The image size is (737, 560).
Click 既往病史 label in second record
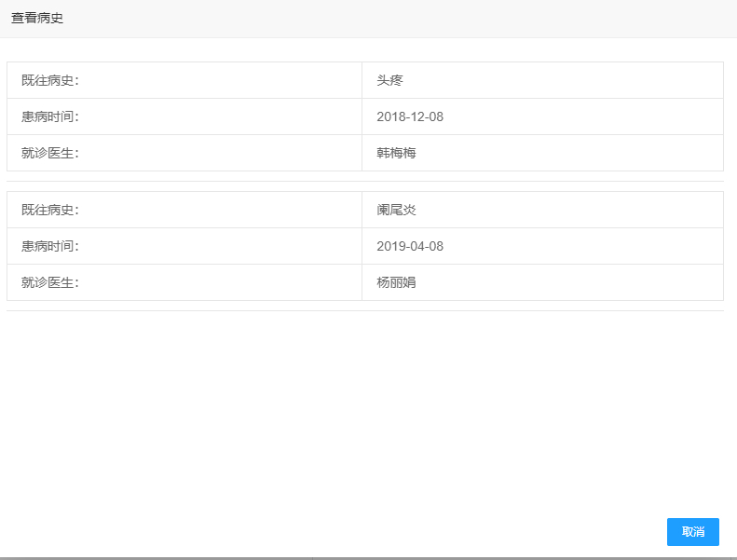click(50, 210)
